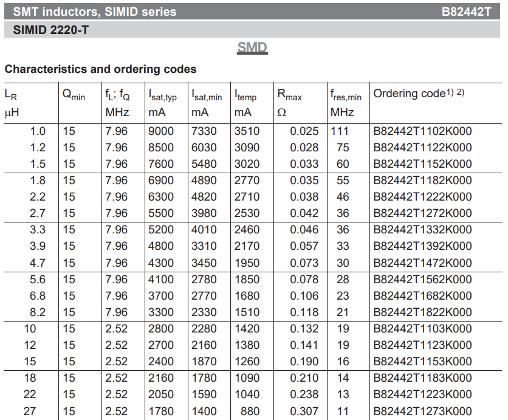Click fres,min value 75
The width and height of the screenshot is (508, 420).
pyautogui.click(x=343, y=148)
